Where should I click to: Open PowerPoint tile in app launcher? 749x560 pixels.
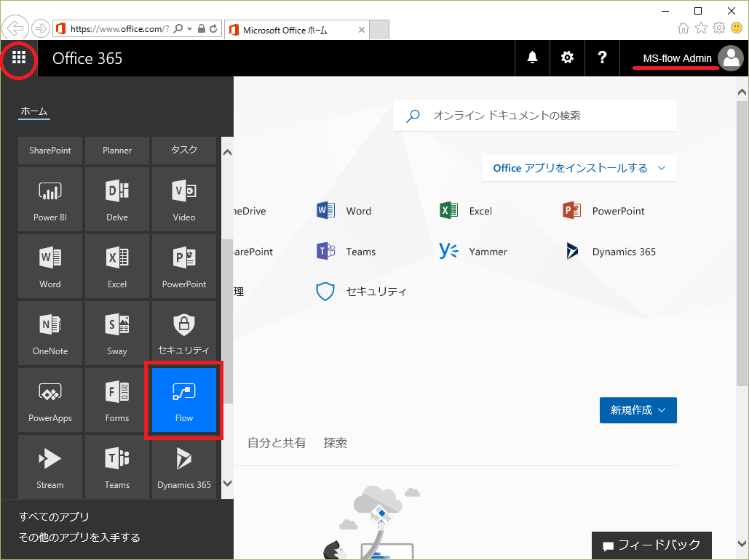click(184, 266)
